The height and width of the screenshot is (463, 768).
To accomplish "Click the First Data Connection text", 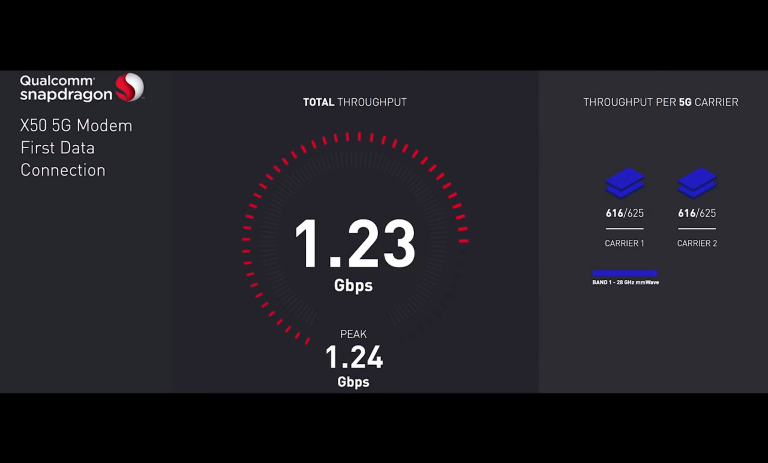I will pyautogui.click(x=63, y=159).
